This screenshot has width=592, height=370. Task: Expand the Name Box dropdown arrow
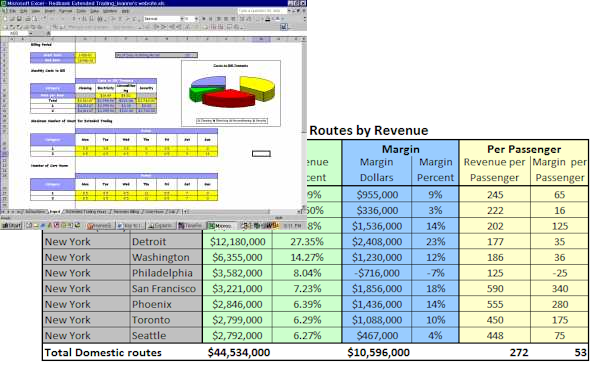click(x=31, y=33)
